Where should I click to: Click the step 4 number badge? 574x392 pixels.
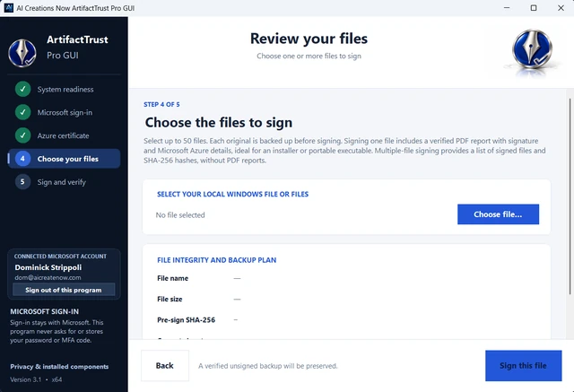[22, 159]
